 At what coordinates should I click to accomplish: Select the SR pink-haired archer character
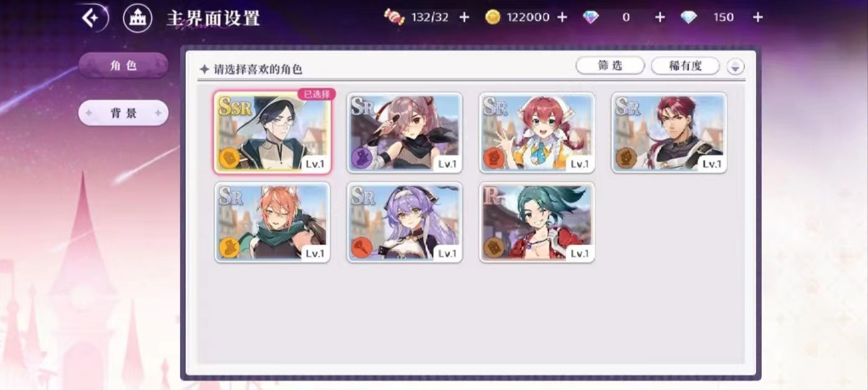[x=404, y=132]
